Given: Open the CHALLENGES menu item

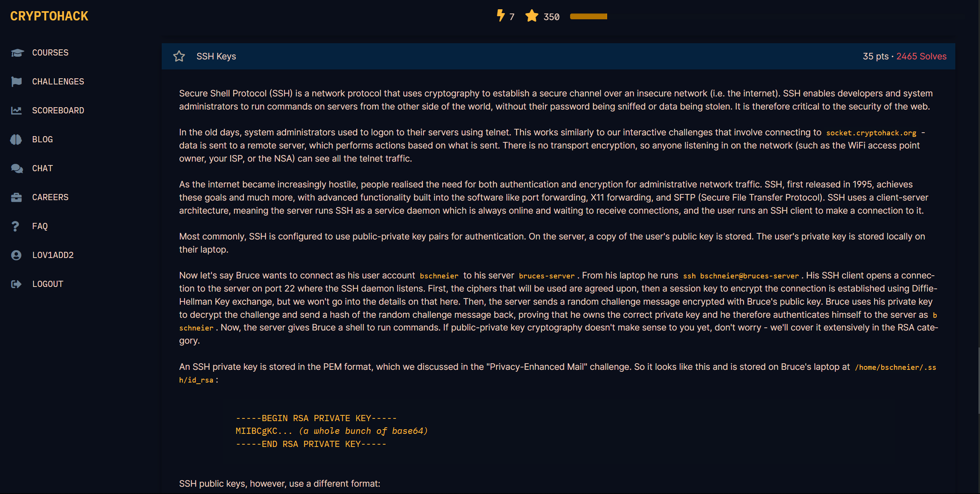Looking at the screenshot, I should (x=58, y=82).
